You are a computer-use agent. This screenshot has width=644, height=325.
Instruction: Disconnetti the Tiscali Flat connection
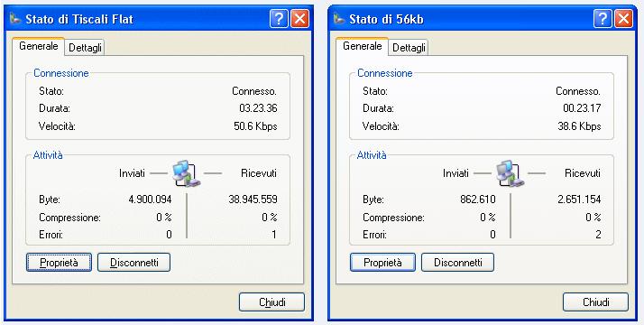pos(133,262)
